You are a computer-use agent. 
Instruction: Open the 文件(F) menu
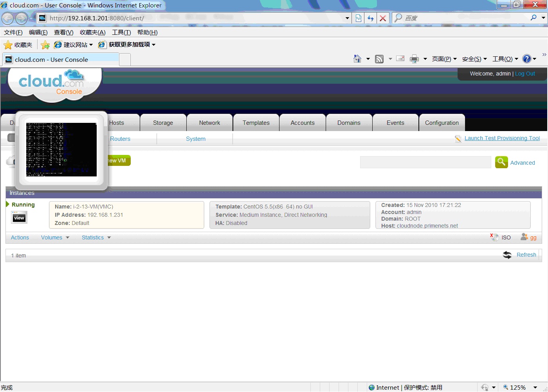pos(13,32)
